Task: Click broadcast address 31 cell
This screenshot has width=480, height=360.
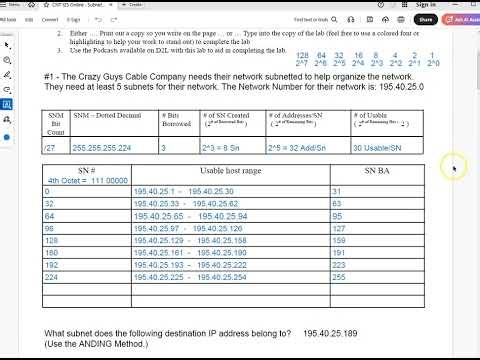Action: pyautogui.click(x=377, y=192)
